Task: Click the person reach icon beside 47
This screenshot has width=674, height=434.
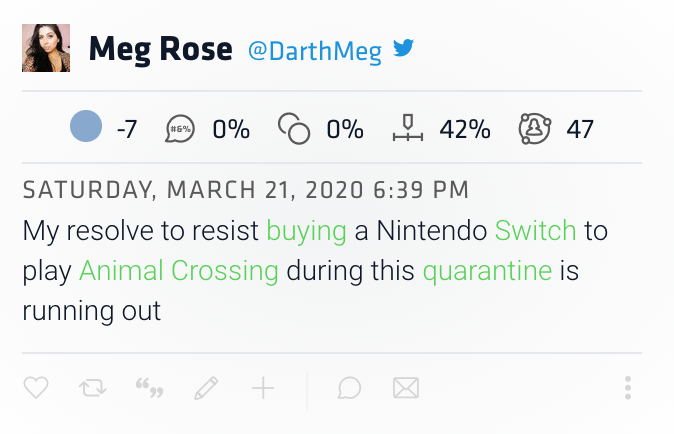Action: 536,128
